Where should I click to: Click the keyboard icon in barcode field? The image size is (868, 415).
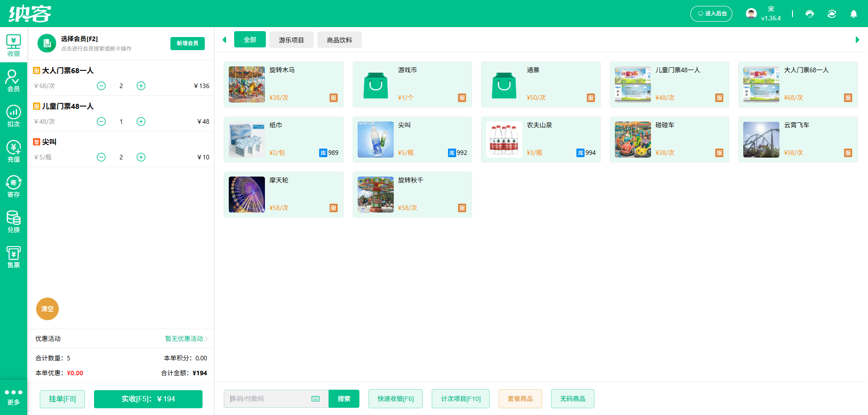(x=316, y=399)
